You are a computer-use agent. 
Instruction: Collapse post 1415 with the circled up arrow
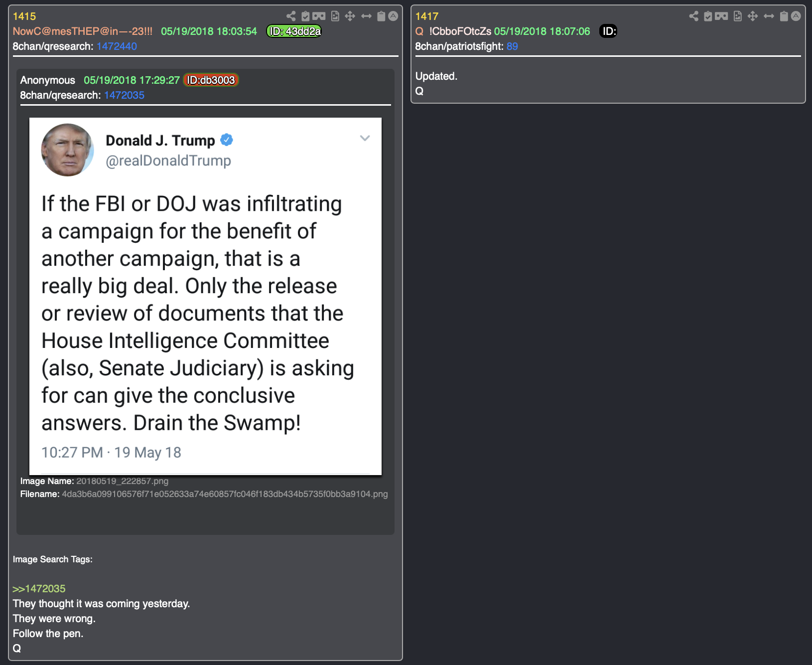[x=393, y=16]
